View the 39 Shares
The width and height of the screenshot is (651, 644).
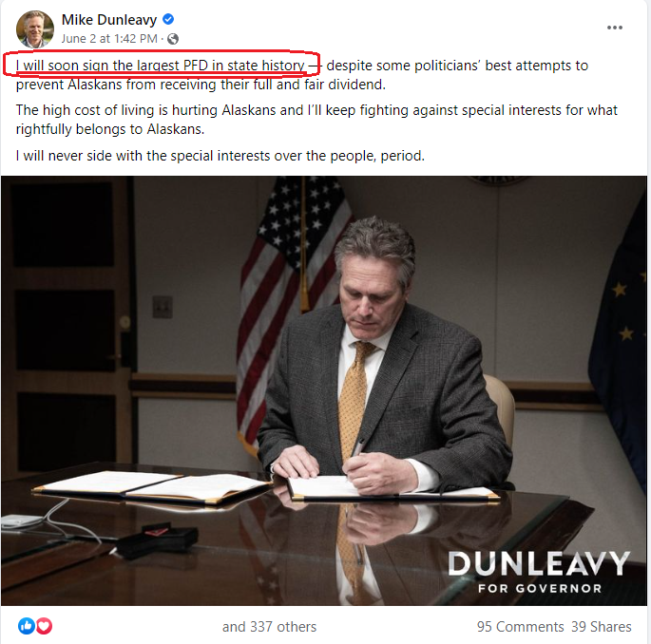click(602, 627)
